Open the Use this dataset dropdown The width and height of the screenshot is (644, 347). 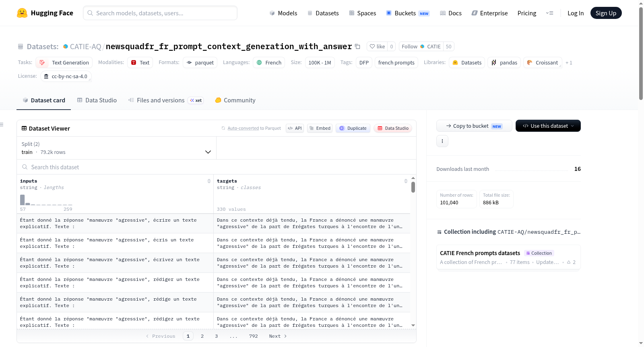click(x=548, y=126)
